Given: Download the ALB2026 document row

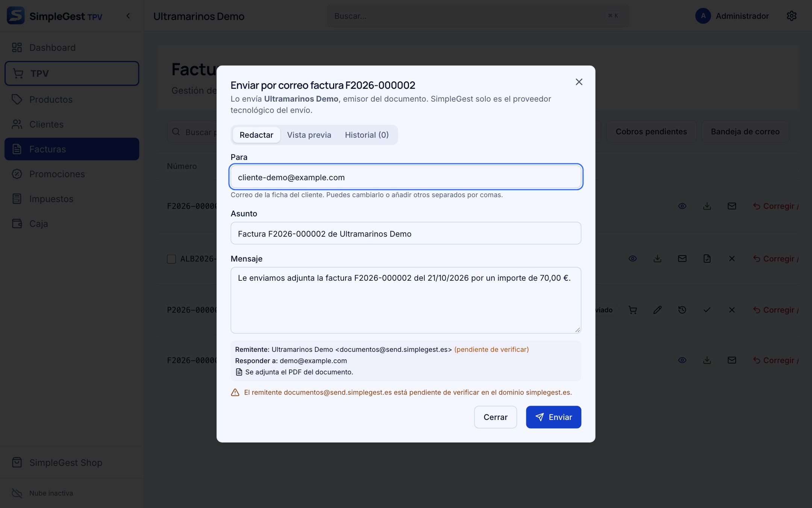Looking at the screenshot, I should [657, 259].
